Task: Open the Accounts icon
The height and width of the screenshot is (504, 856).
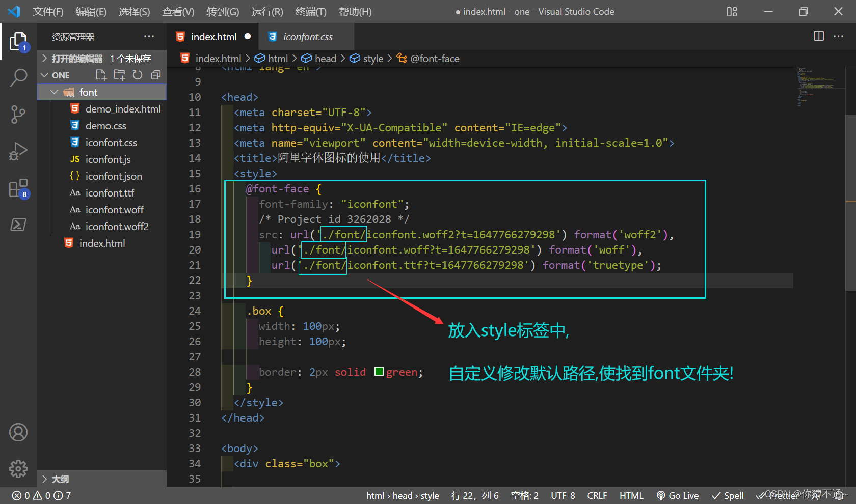Action: click(18, 432)
